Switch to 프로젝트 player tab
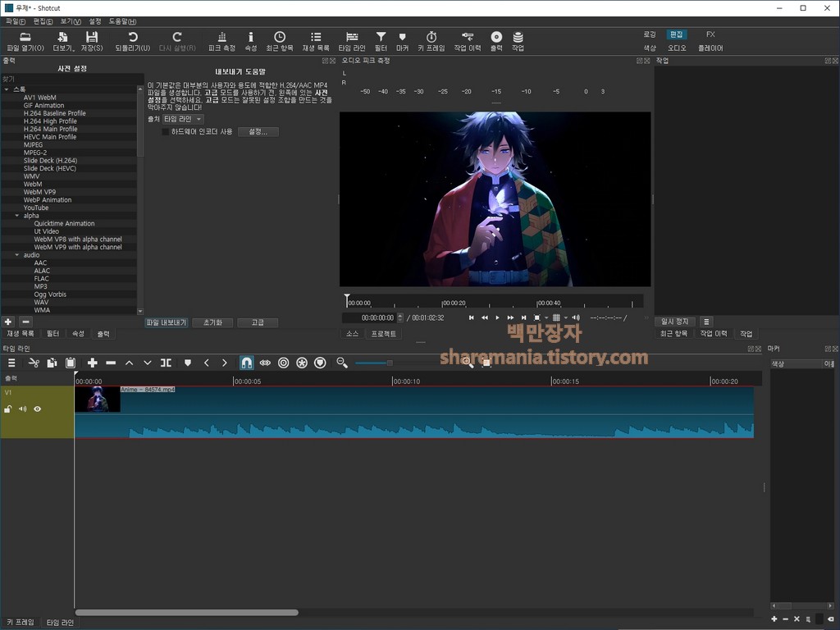840x630 pixels. click(384, 334)
